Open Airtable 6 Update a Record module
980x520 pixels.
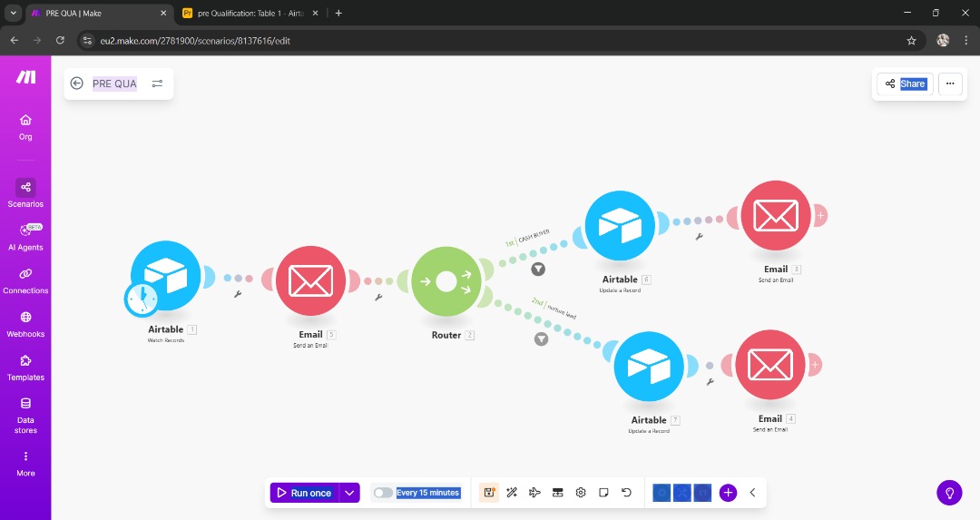(620, 226)
